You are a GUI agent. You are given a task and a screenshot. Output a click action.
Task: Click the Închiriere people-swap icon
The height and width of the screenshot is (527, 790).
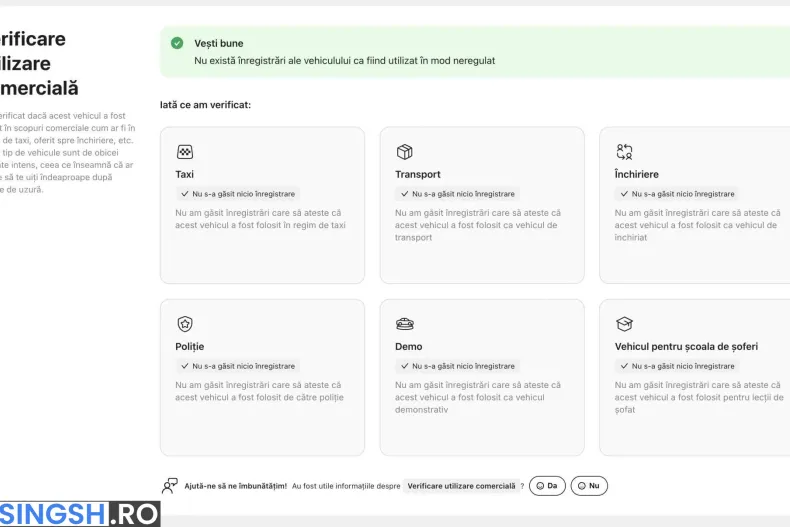coord(624,152)
